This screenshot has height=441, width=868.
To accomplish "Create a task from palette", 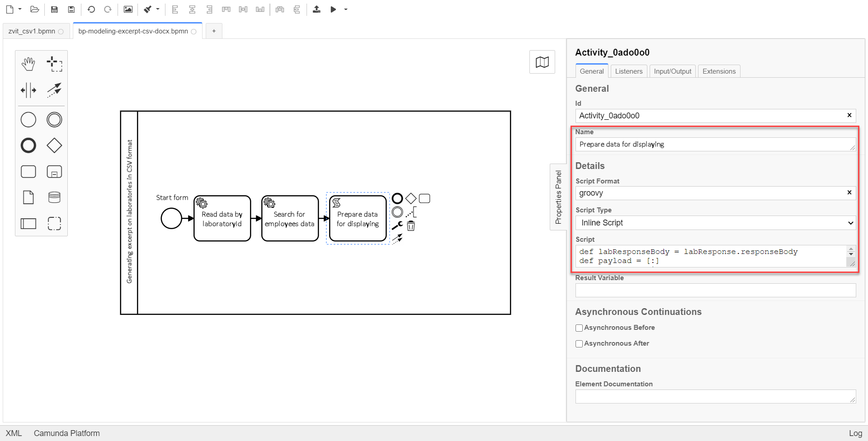I will [28, 172].
